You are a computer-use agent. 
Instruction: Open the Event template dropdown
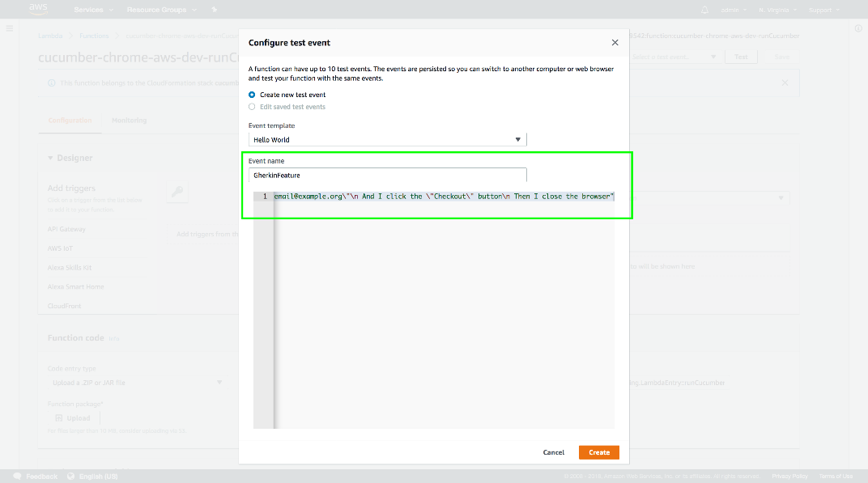(387, 140)
